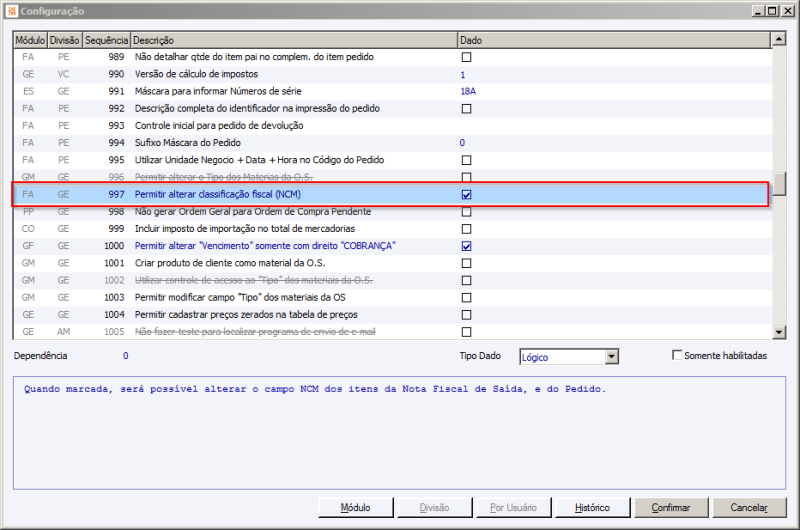Click the list scrollbar up arrow
Screen dimensions: 800x530
pos(779,39)
